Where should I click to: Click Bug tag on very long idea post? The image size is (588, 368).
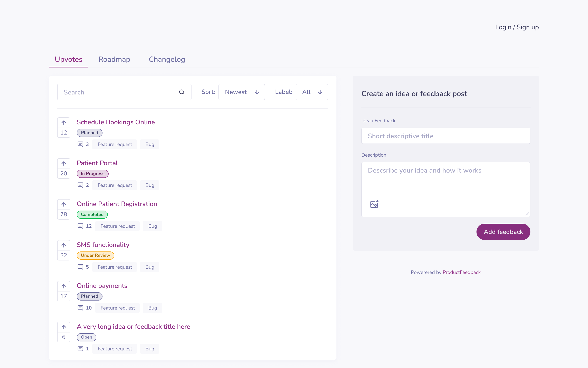(150, 349)
